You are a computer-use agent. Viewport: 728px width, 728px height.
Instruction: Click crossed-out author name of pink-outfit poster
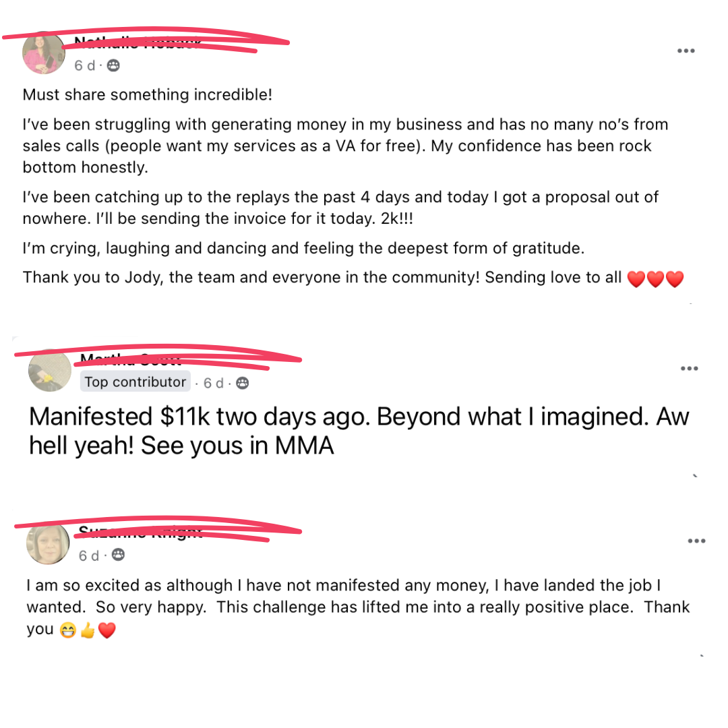pos(138,42)
